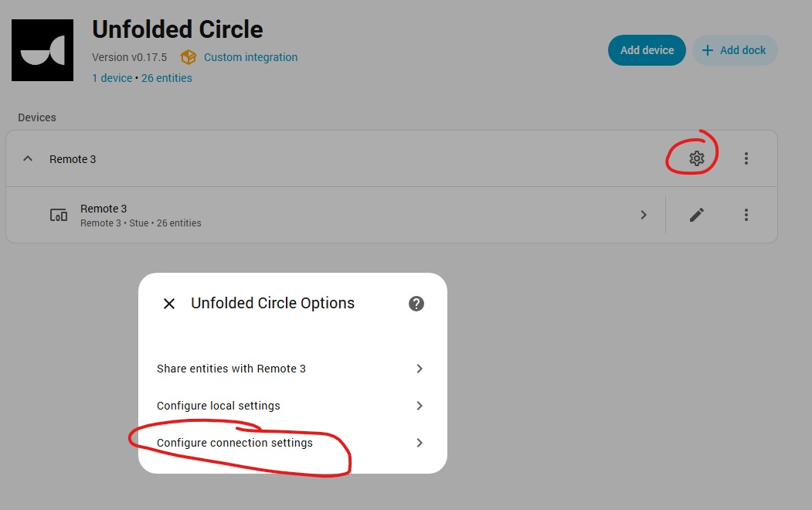Viewport: 812px width, 510px height.
Task: Click the Custom integration box icon
Action: coord(188,57)
